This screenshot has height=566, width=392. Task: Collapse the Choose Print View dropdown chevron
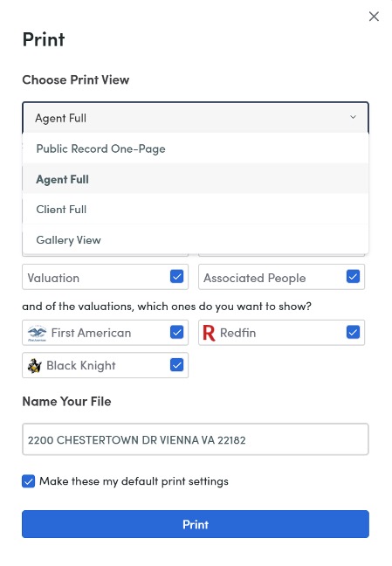click(353, 117)
